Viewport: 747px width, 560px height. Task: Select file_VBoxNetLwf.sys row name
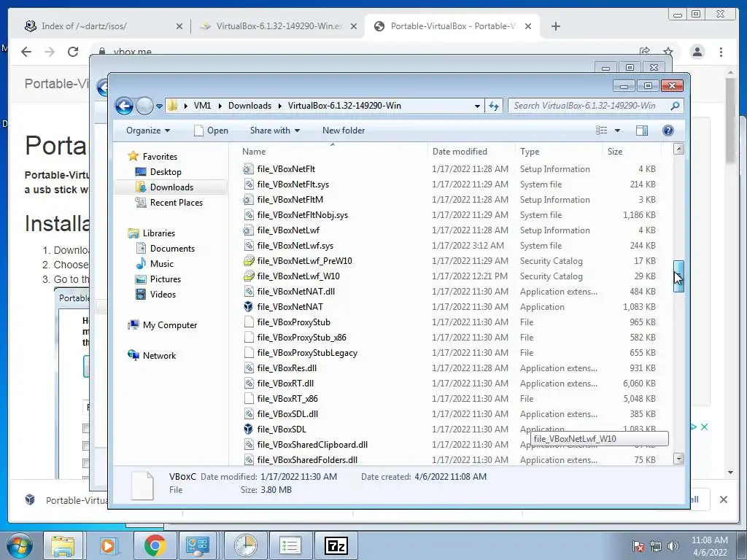point(295,246)
